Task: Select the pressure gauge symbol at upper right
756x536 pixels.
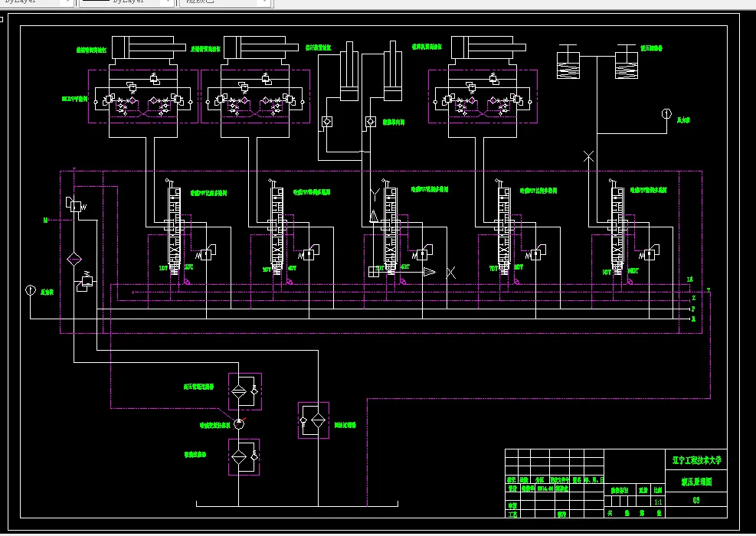Action: click(666, 114)
